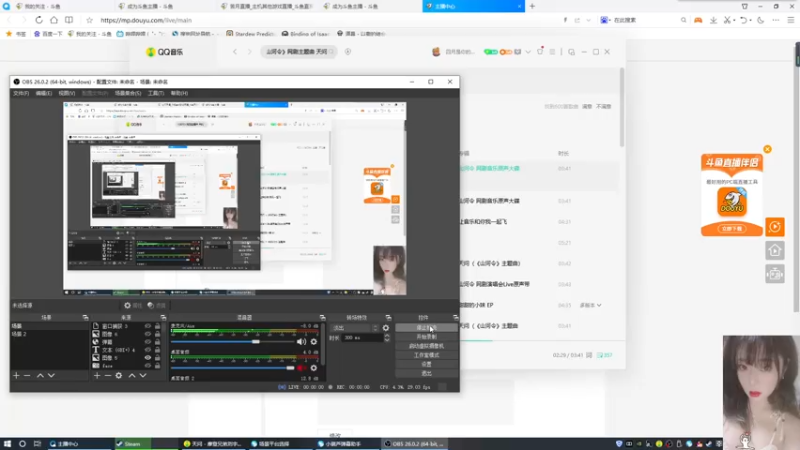Click the QQ Music search box
This screenshot has height=450, width=800.
click(x=299, y=52)
